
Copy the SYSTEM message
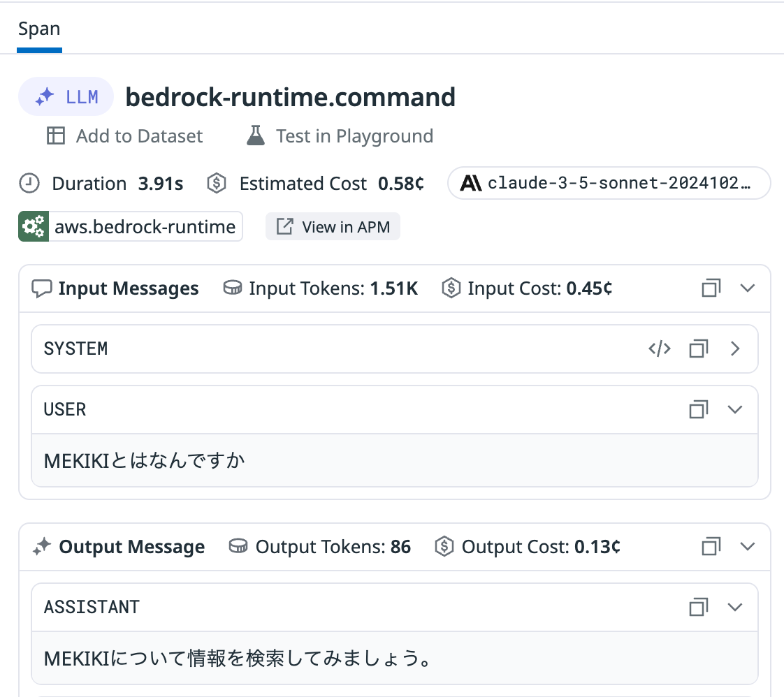(699, 348)
